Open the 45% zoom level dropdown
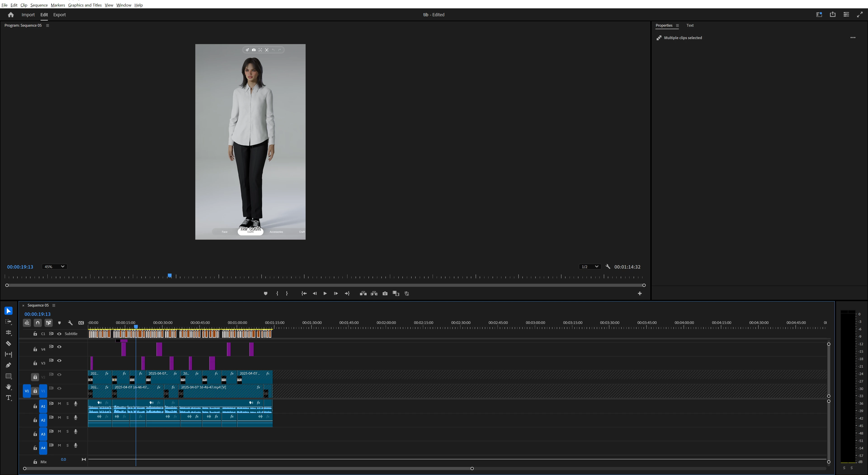 tap(54, 267)
